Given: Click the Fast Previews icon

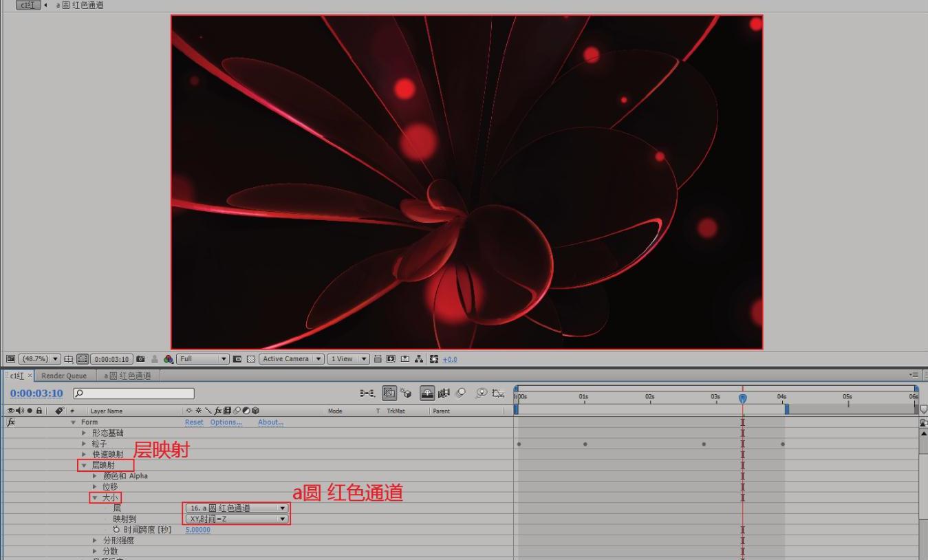Looking at the screenshot, I should pyautogui.click(x=391, y=359).
